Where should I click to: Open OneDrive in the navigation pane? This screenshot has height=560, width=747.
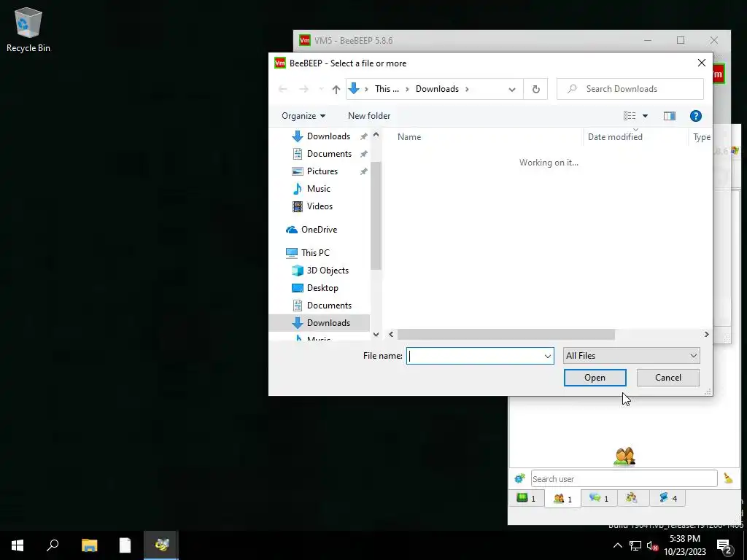tap(319, 230)
